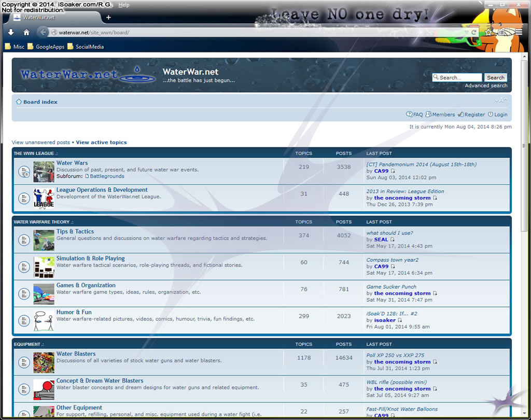531x420 pixels.
Task: Open Concept & Dream Water Blasters forum
Action: tap(100, 381)
